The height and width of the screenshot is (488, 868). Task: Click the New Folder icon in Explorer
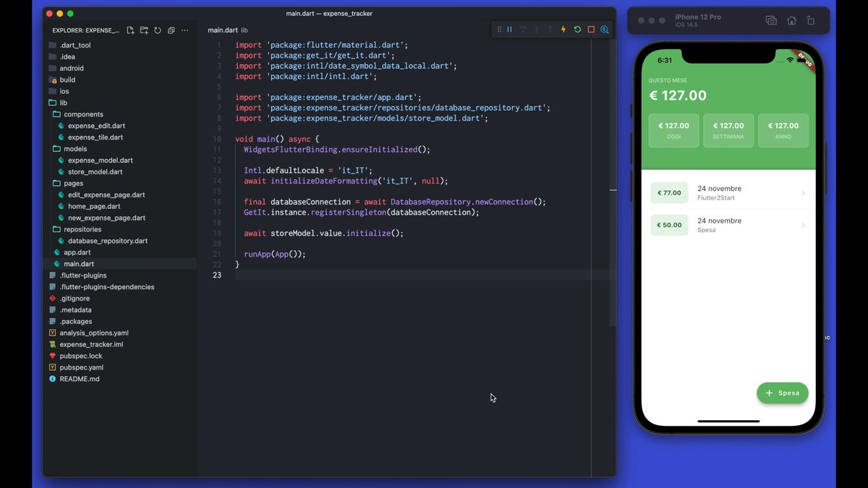pos(144,30)
